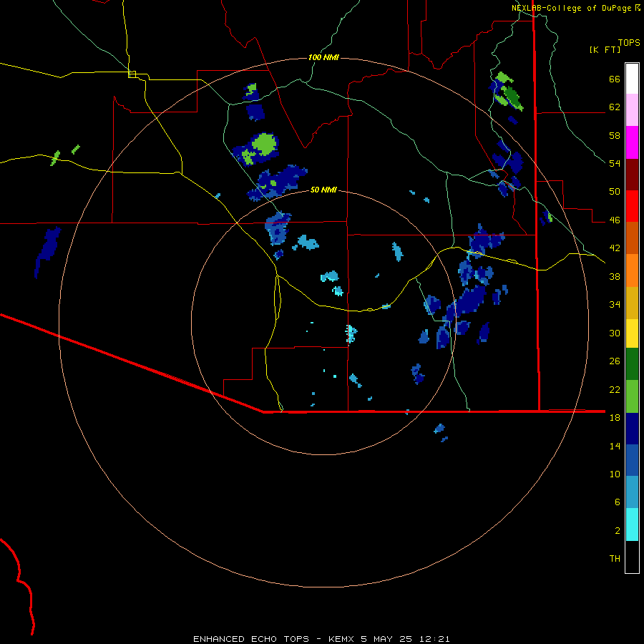This screenshot has height=644, width=644.
Task: Click the 18 value on the scale
Action: 615,418
